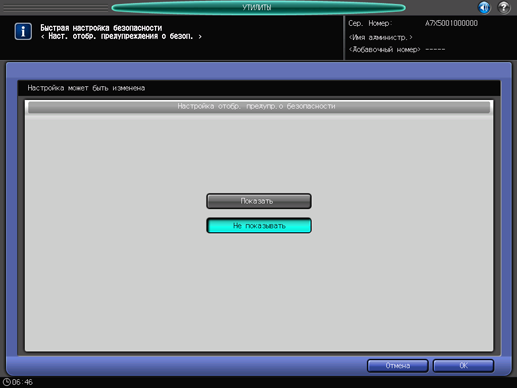
Task: Click the 06:46 time display
Action: point(22,382)
